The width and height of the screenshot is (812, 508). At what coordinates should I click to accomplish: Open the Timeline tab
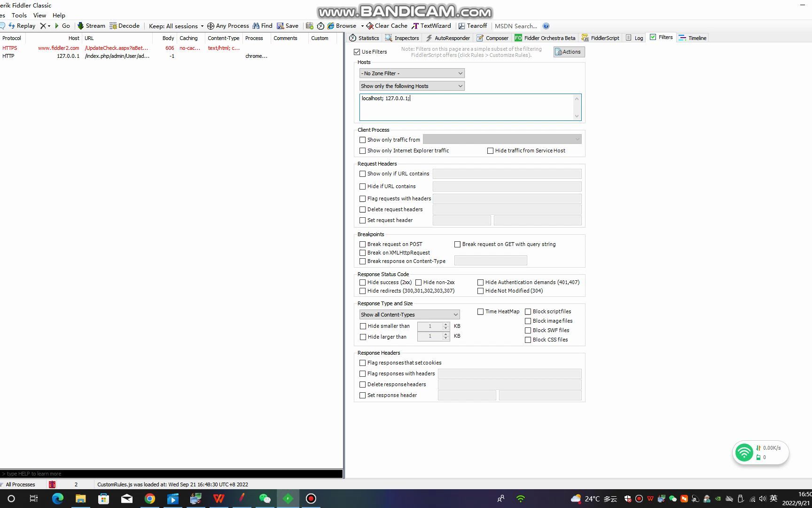(693, 38)
